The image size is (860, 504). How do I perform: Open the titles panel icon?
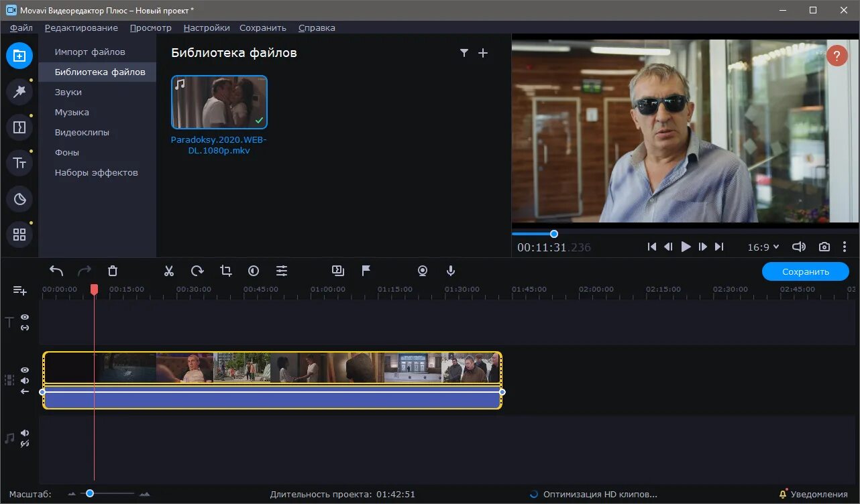pyautogui.click(x=19, y=163)
